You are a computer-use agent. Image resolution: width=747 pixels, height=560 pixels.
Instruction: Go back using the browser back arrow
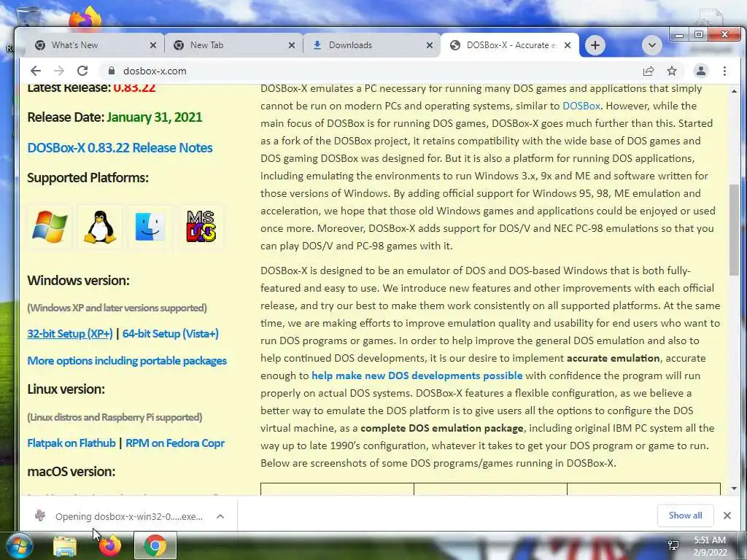[x=36, y=71]
